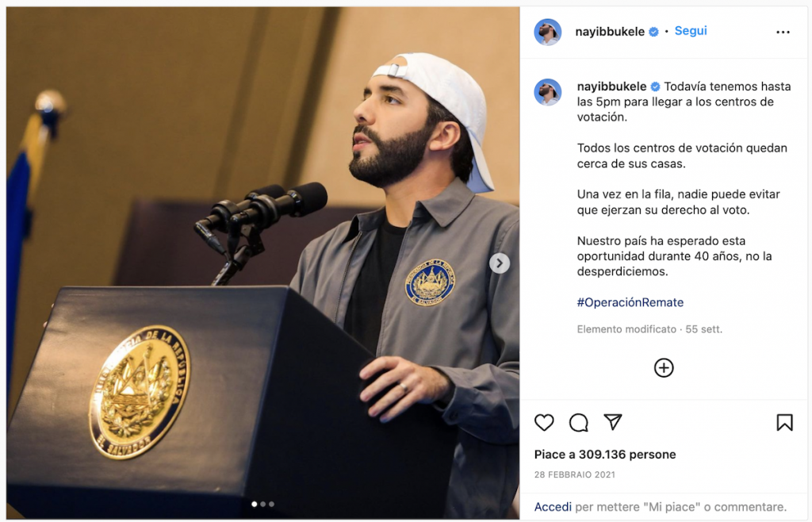View the list of 309.136 likes
812x522 pixels.
click(605, 454)
